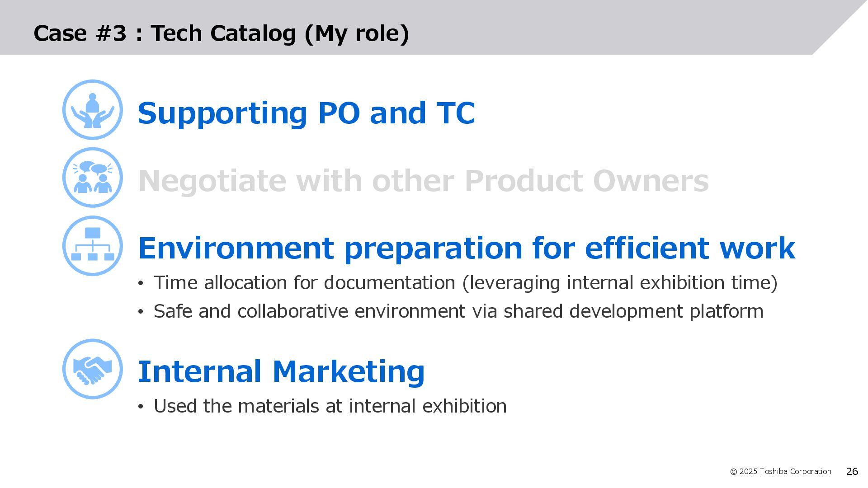868x488 pixels.
Task: Click the bullet dot before 'Time allocation'
Action: [x=141, y=284]
